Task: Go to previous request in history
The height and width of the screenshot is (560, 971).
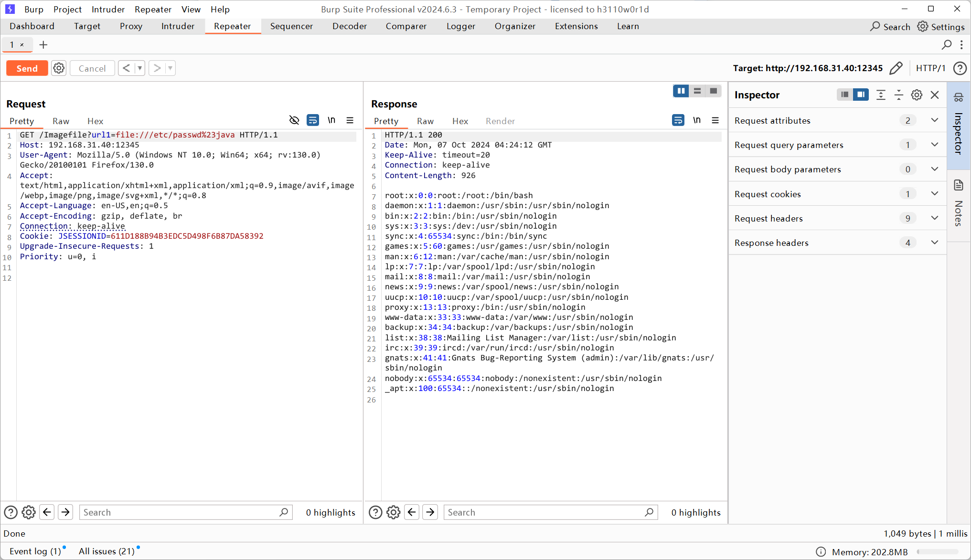Action: tap(126, 68)
